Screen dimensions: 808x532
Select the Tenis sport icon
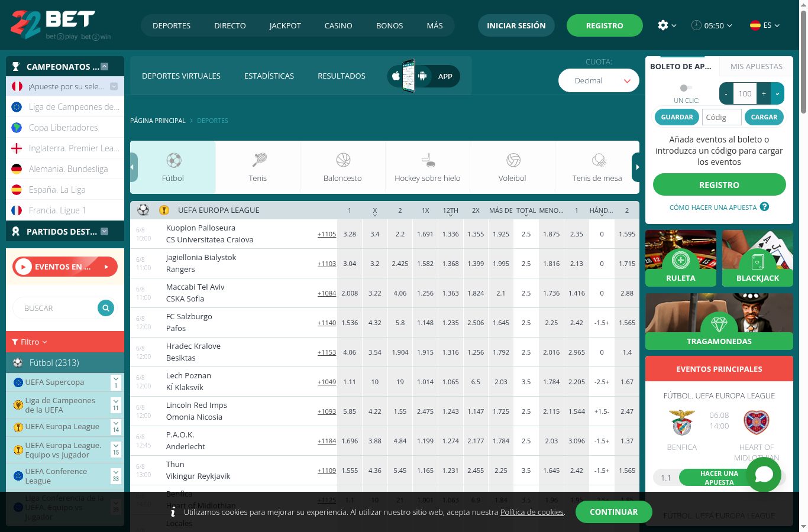pyautogui.click(x=258, y=160)
